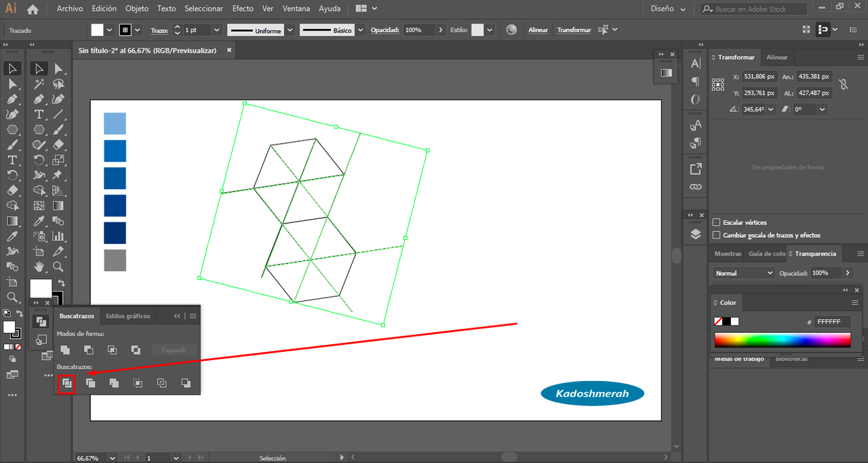
Task: Click the Transformar link in control bar
Action: coord(574,30)
